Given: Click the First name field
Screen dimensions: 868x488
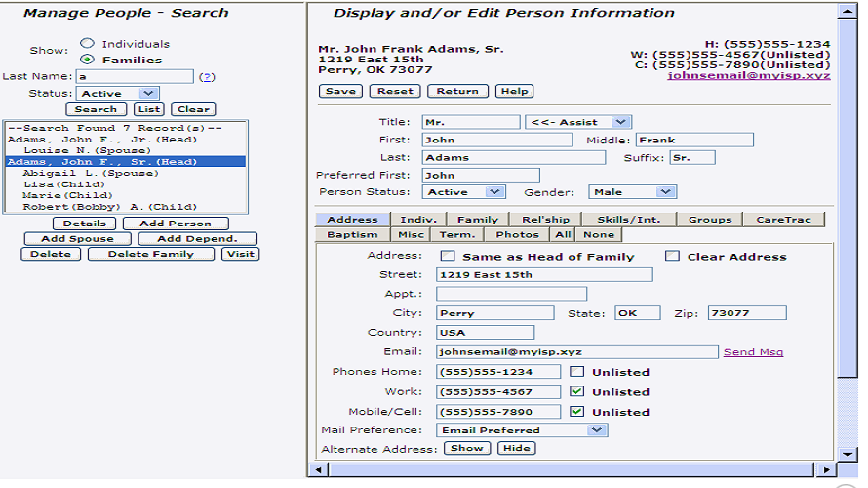Looking at the screenshot, I should point(497,140).
